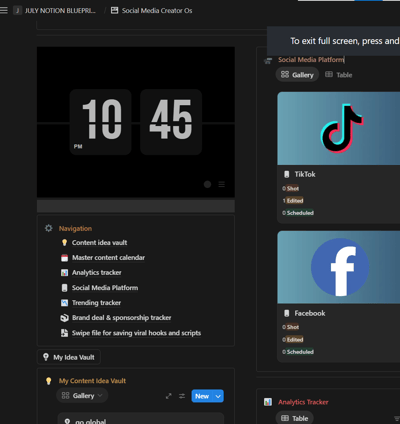Click the chart icon beside Analytics tracker link
This screenshot has height=424, width=400.
click(x=64, y=273)
